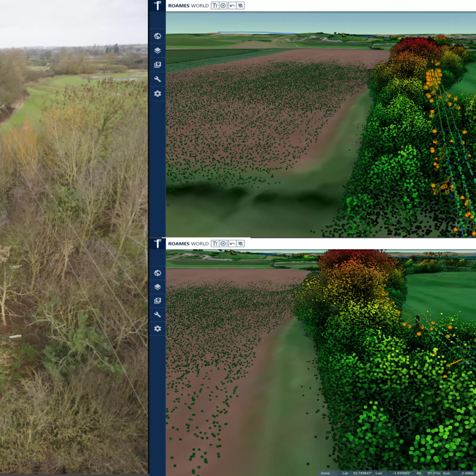Open the layers panel in the upper window sidebar
This screenshot has width=476, height=476.
tap(157, 51)
